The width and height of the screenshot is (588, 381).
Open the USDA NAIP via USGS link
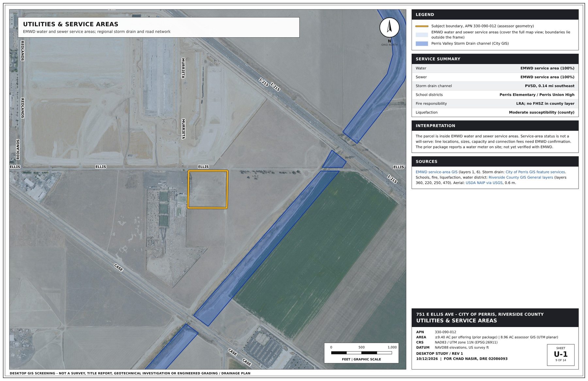484,183
